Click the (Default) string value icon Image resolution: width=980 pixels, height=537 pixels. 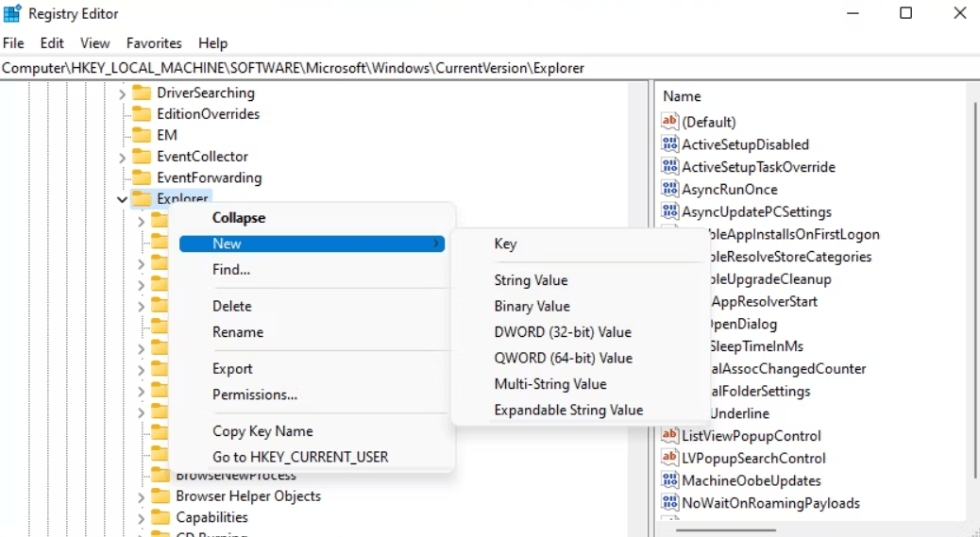click(669, 121)
